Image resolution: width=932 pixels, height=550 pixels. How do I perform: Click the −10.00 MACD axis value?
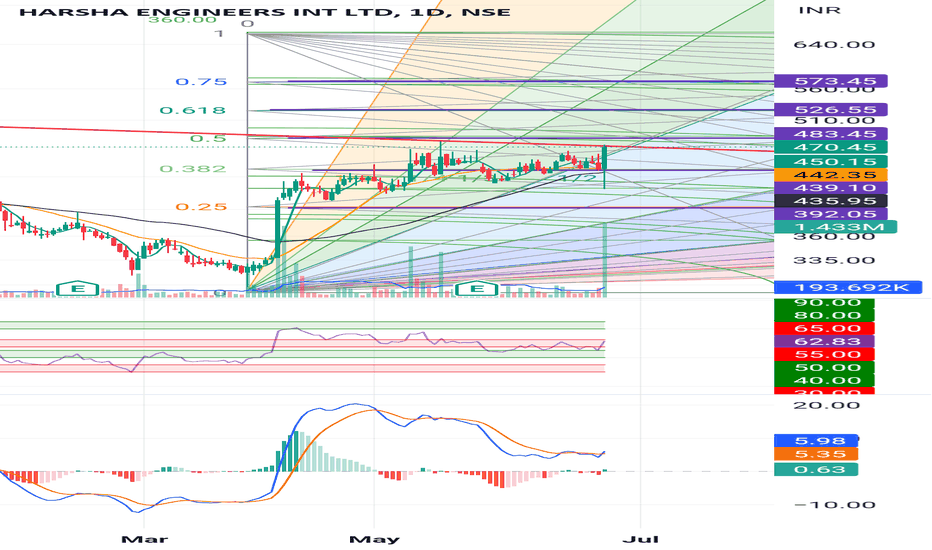(834, 505)
